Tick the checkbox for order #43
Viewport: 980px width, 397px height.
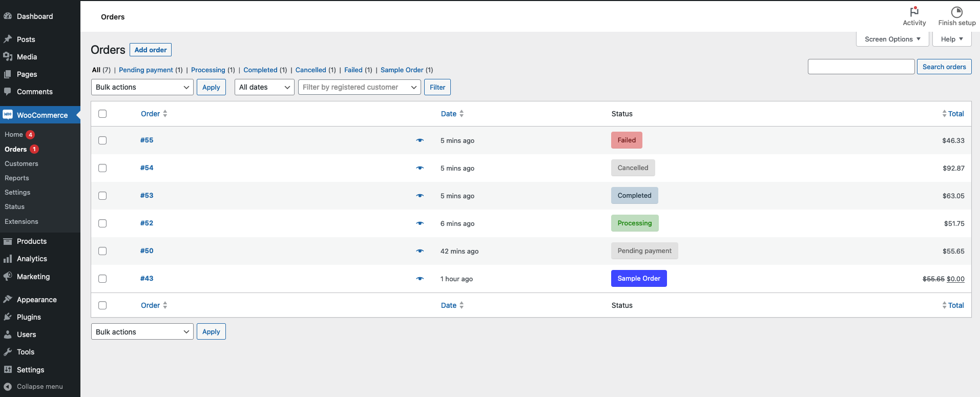(x=102, y=279)
